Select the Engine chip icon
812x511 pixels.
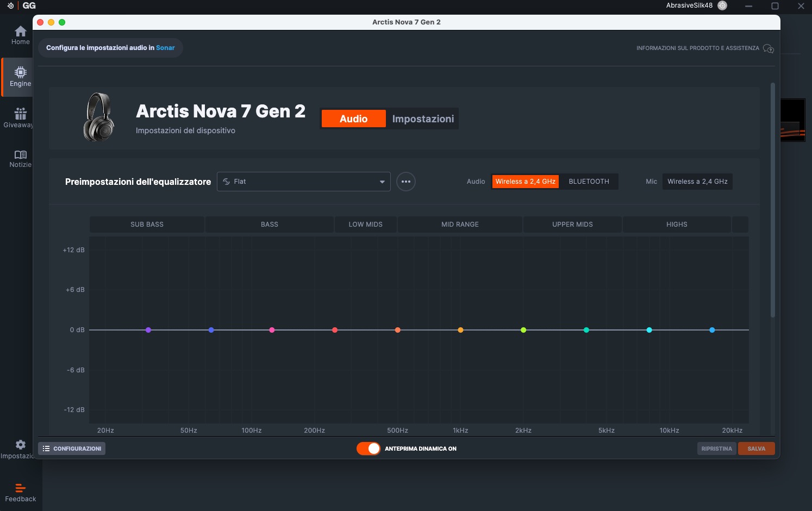20,73
